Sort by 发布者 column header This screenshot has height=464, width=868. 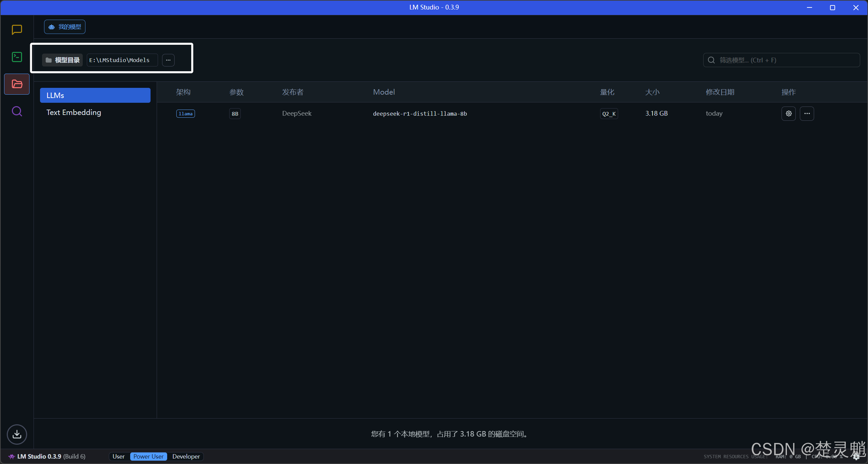click(293, 92)
